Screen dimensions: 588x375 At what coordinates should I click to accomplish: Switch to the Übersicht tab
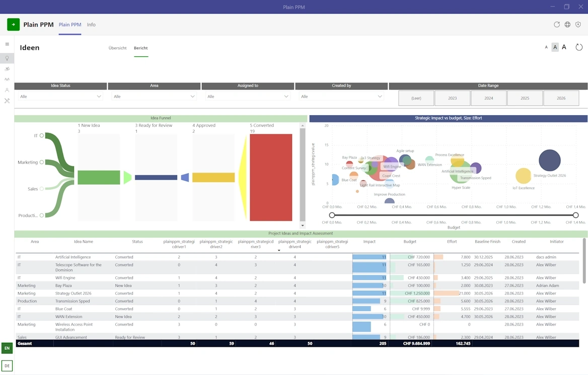coord(117,48)
